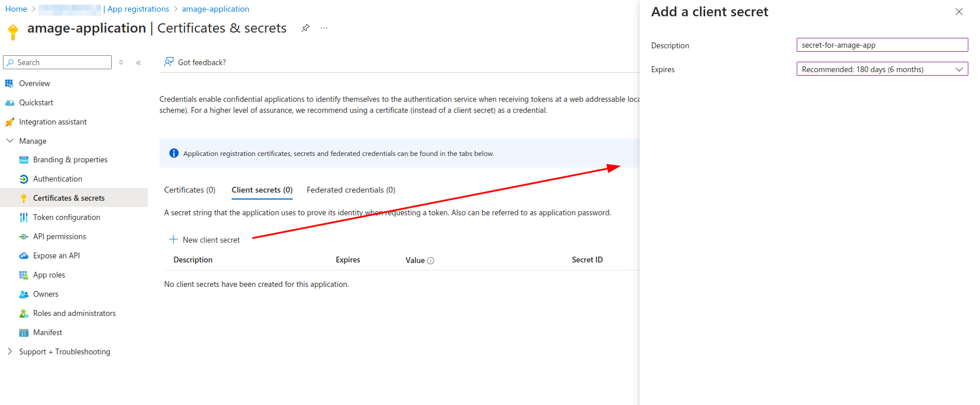Click the sidebar Search box

(58, 62)
